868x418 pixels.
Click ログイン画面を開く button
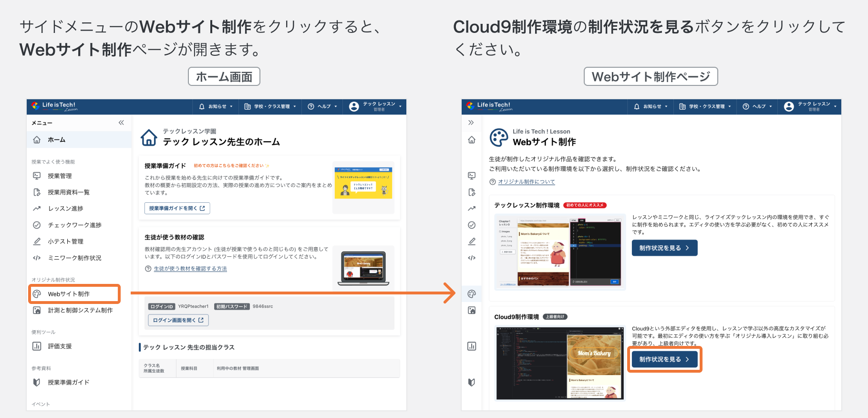point(178,320)
